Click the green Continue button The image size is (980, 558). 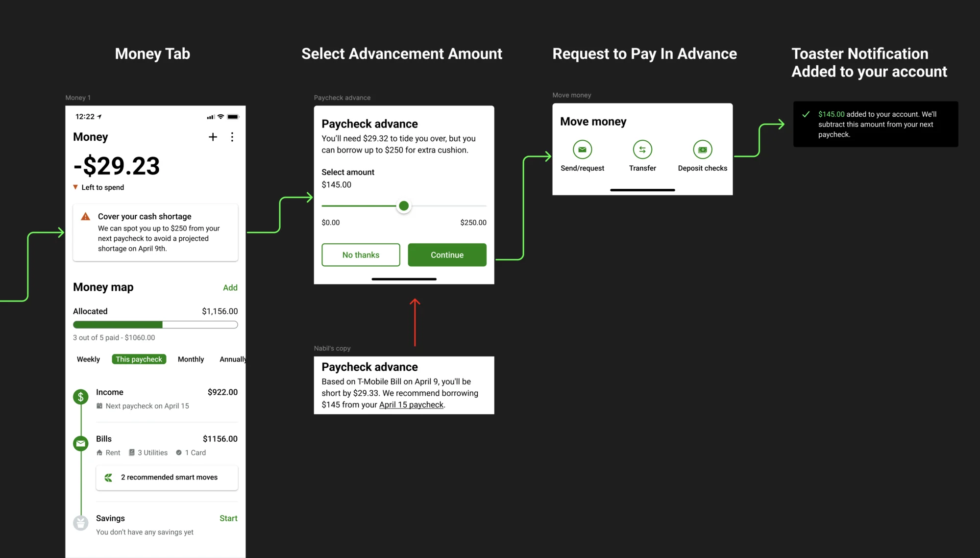pyautogui.click(x=447, y=255)
